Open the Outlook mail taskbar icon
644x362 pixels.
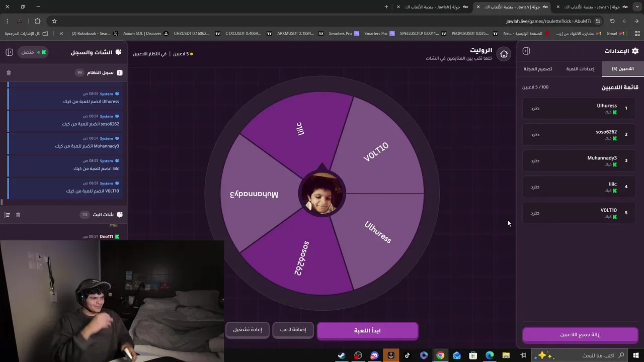456,355
